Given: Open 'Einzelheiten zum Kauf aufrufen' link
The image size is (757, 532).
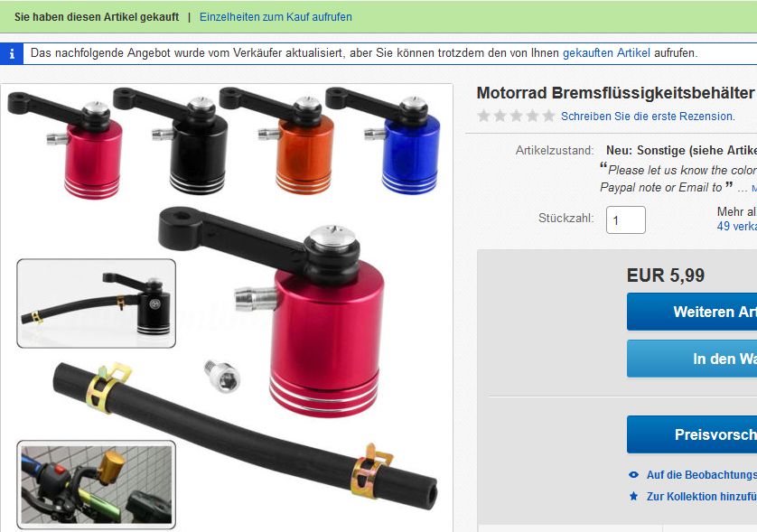Looking at the screenshot, I should tap(276, 17).
